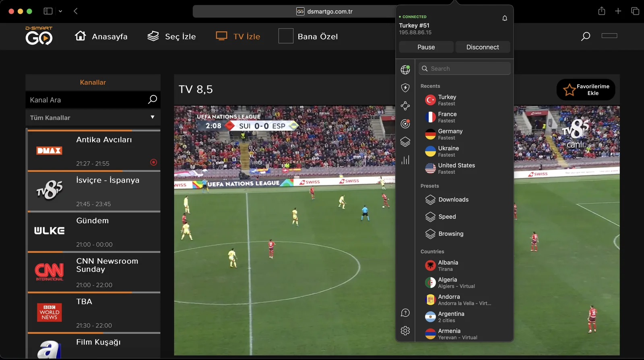Go to the Anasayfa tab
644x360 pixels.
tap(101, 36)
